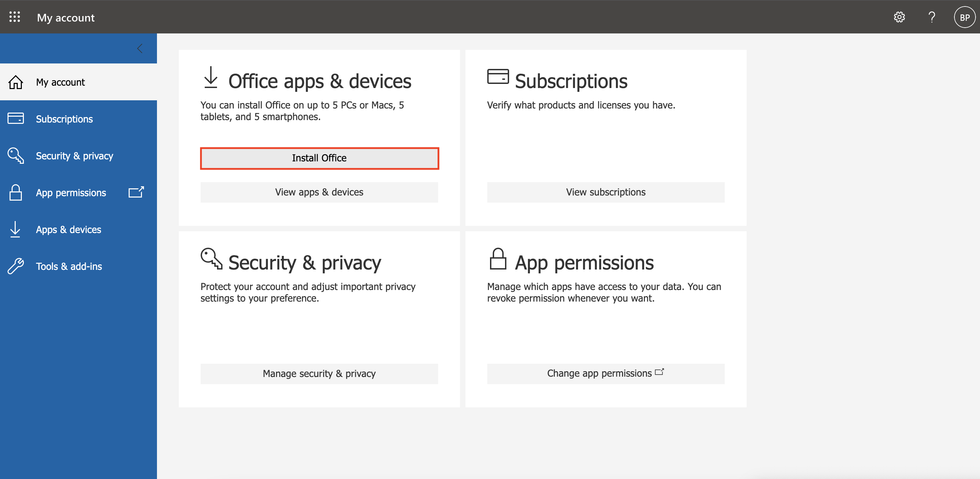Click the App permissions card heading
980x479 pixels.
point(584,263)
